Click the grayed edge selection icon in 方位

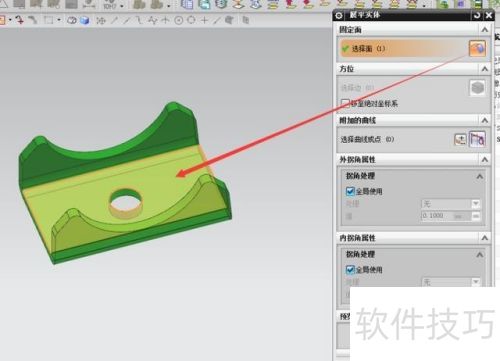pyautogui.click(x=477, y=88)
